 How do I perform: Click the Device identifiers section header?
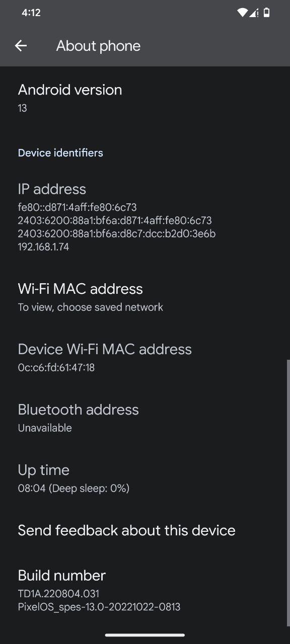pyautogui.click(x=60, y=153)
